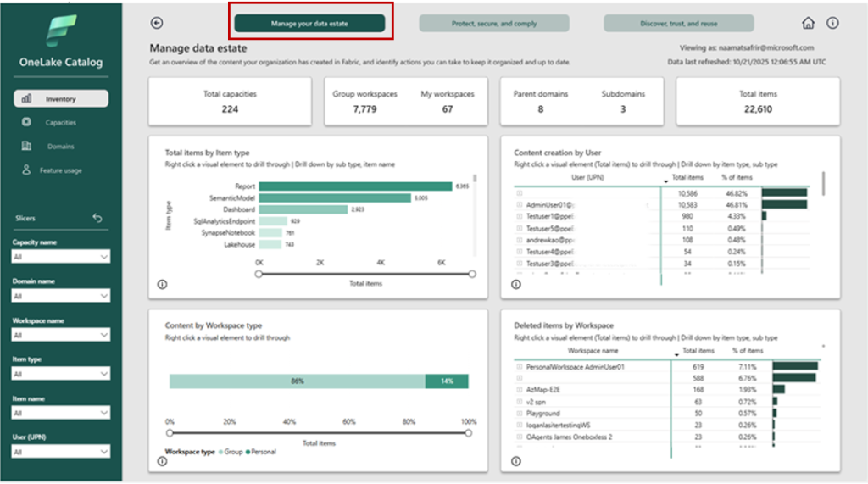This screenshot has height=484, width=868.
Task: Select the Report bar in Item type chart
Action: (x=355, y=186)
